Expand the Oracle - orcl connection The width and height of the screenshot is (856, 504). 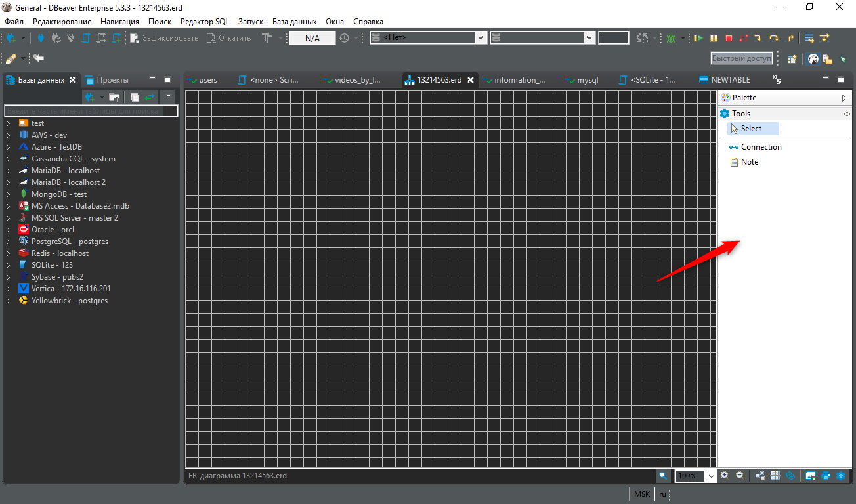coord(7,229)
